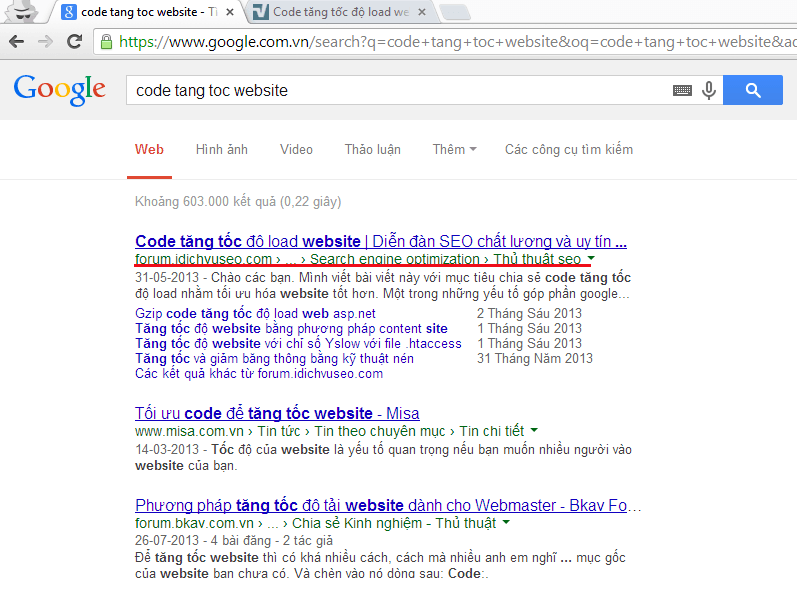
Task: Click the date '2 Tháng Sáu 2013'
Action: [529, 314]
